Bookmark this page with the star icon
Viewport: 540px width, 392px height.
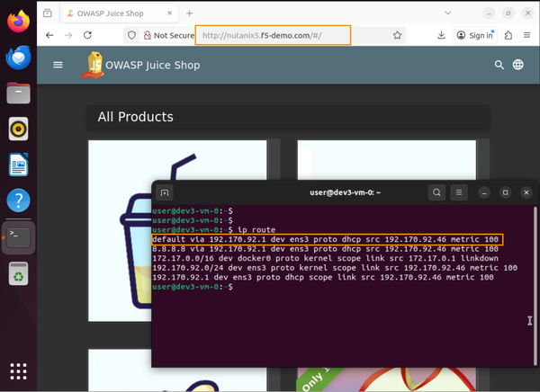(397, 35)
